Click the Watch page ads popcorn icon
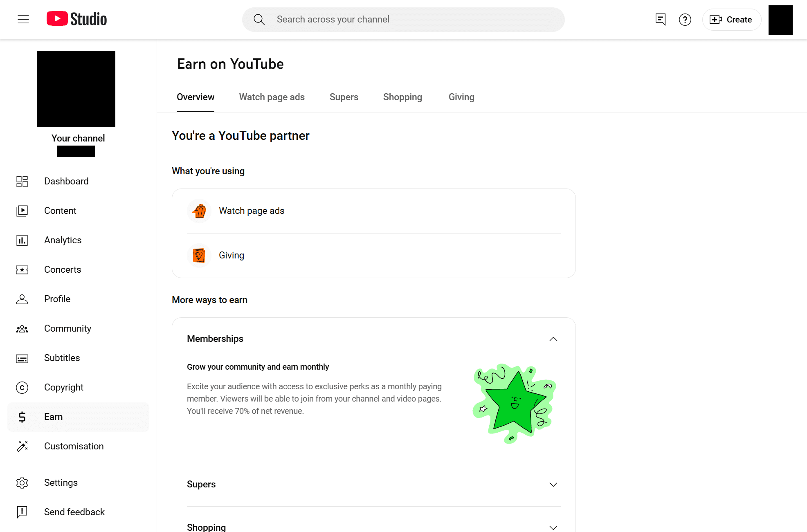 coord(199,211)
